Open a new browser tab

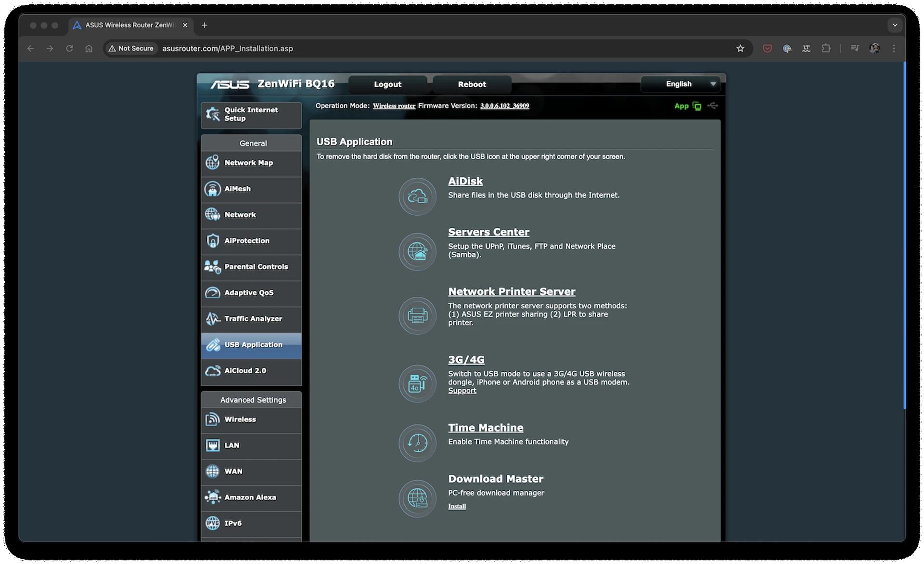[x=205, y=25]
